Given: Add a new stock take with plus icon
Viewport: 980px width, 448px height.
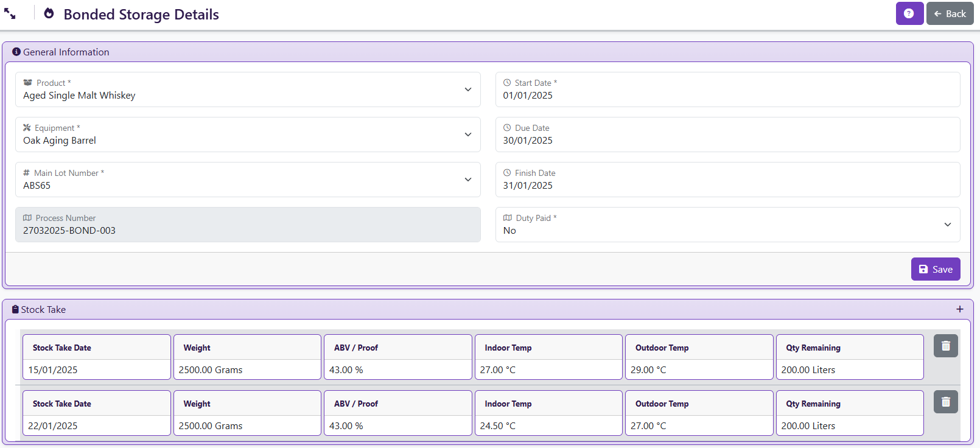Looking at the screenshot, I should click(x=959, y=309).
